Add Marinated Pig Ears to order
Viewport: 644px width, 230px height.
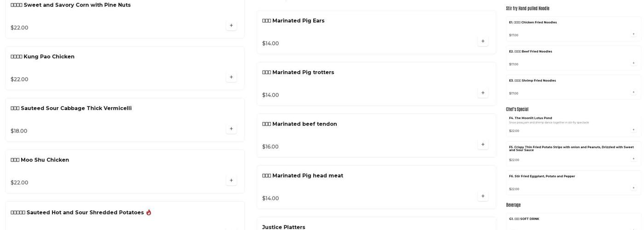[x=483, y=41]
